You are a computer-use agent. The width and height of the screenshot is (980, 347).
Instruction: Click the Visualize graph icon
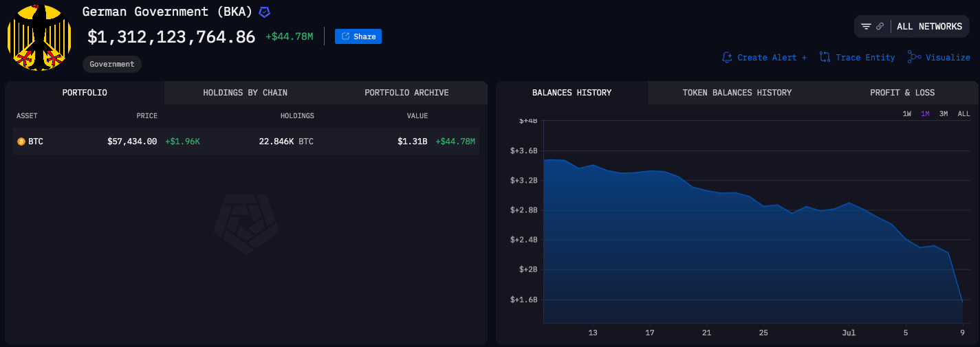(x=914, y=58)
